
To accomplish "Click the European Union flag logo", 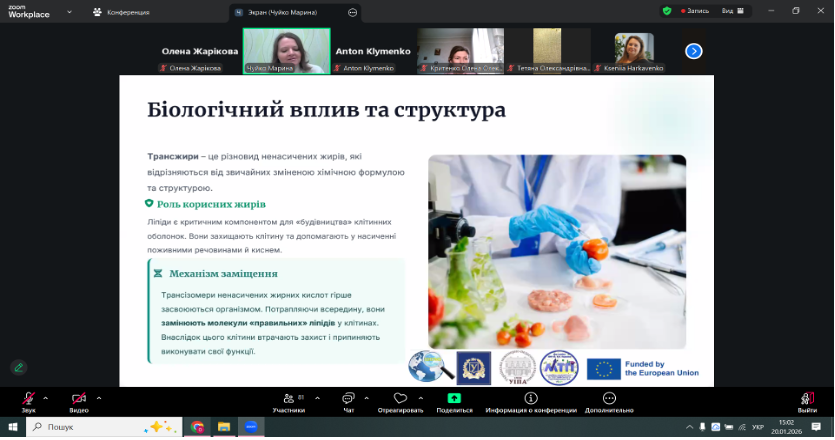I will pos(603,369).
